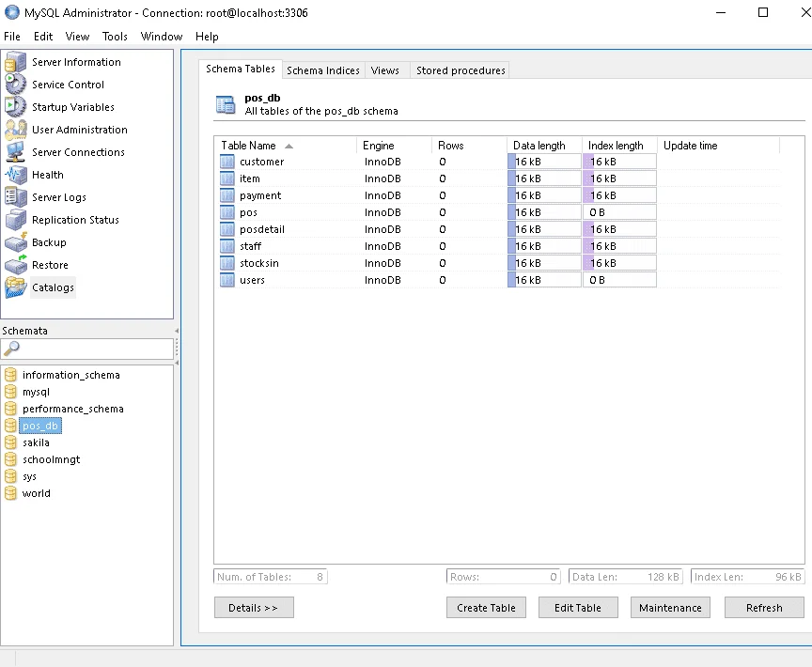Open the Help menu

point(207,37)
